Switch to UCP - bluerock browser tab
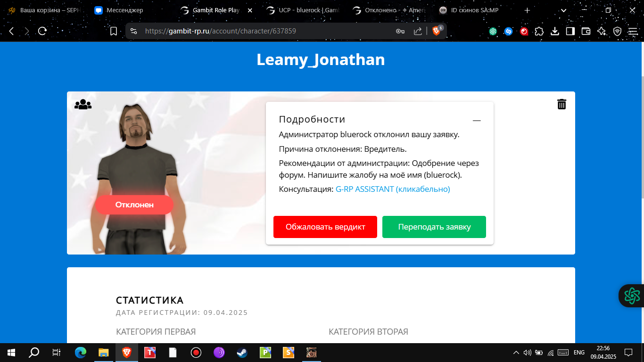Screen dimensions: 644x362 click(x=302, y=10)
